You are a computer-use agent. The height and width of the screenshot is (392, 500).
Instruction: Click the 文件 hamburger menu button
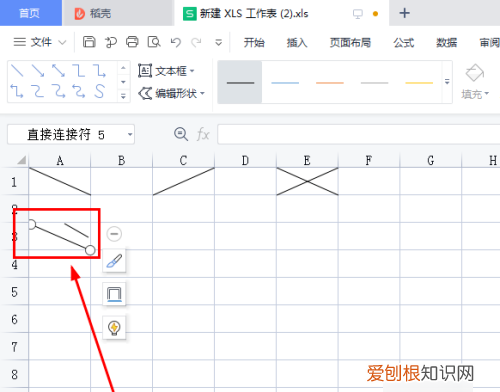pos(20,42)
